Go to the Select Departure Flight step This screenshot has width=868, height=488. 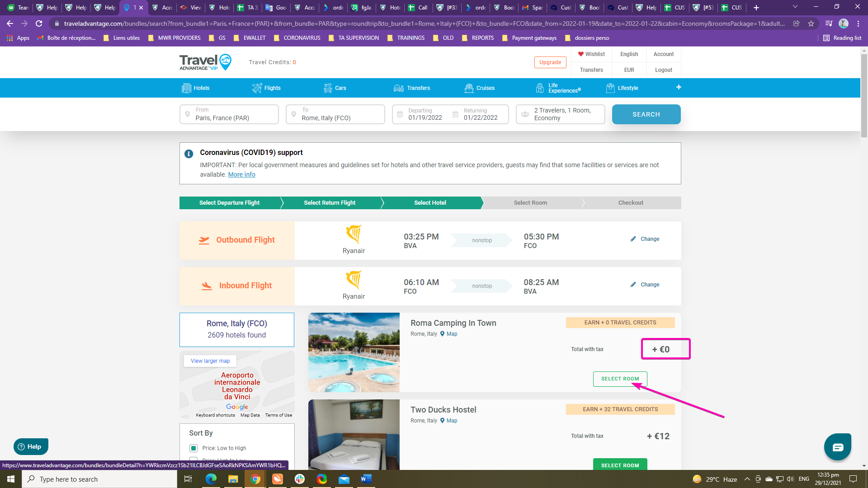(x=229, y=203)
